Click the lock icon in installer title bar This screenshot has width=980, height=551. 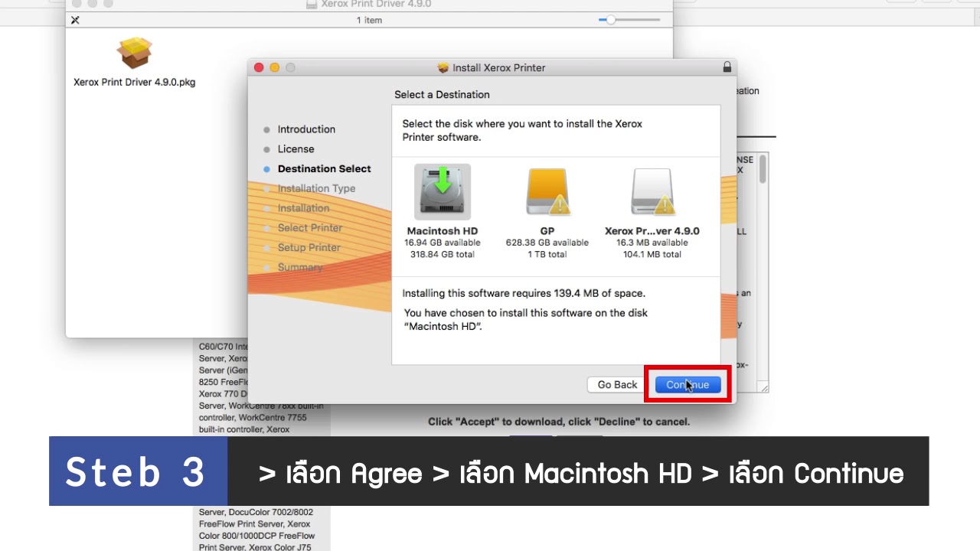coord(727,67)
